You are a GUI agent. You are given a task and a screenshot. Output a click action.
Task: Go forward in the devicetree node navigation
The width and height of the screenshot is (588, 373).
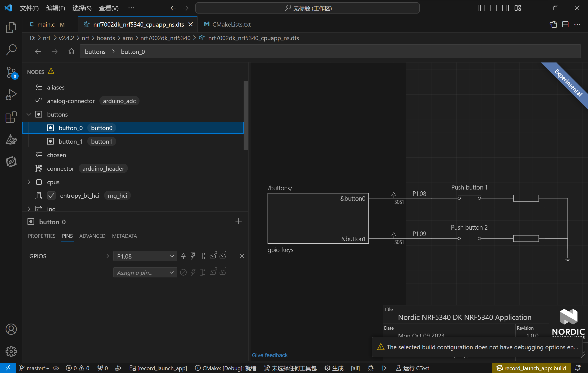pos(54,52)
